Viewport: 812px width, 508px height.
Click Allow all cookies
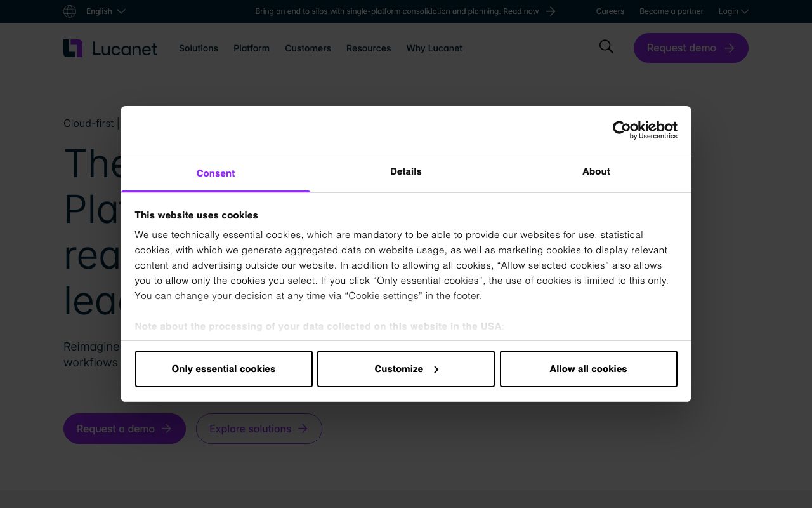tap(589, 369)
